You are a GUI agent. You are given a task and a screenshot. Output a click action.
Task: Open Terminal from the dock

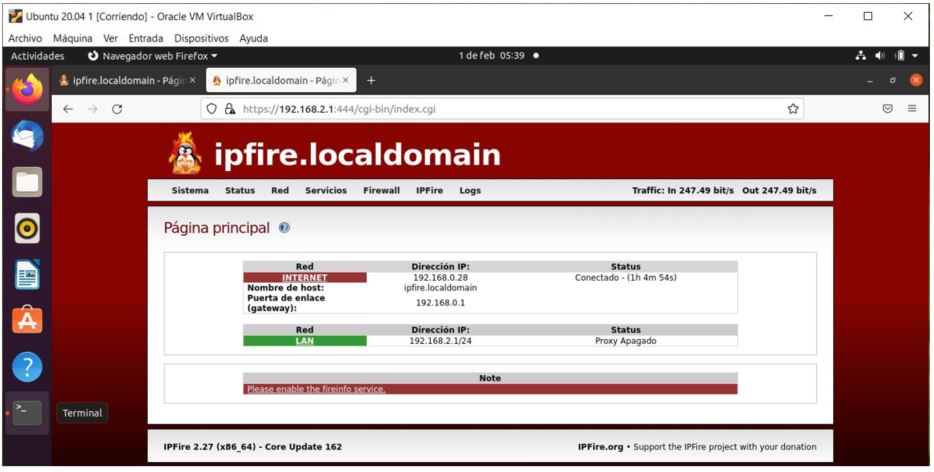click(27, 412)
